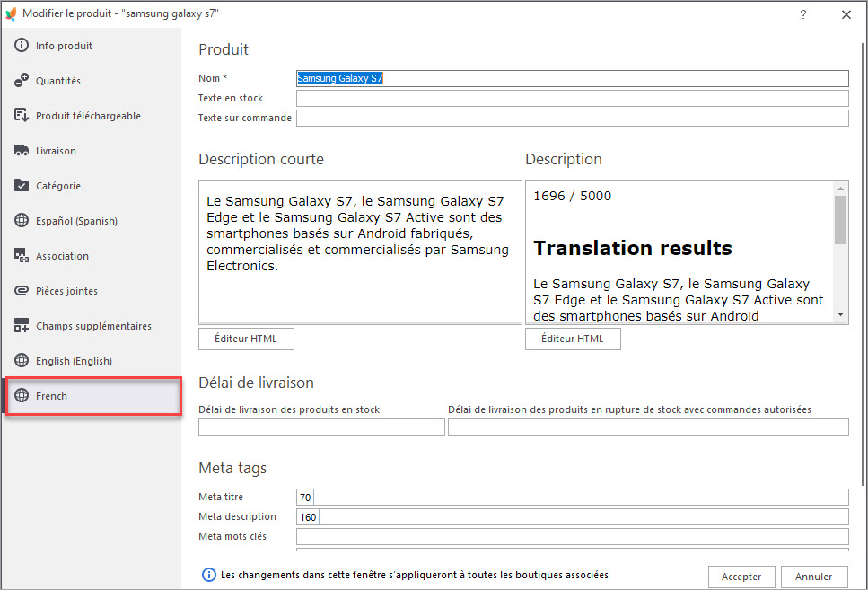
Task: Focus delivery time for out-of-stock products field
Action: (x=648, y=427)
